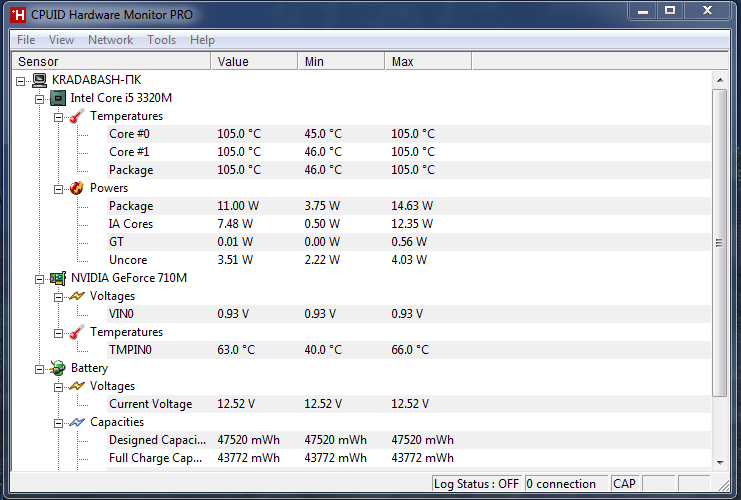Screen dimensions: 741x500
Task: Collapse the NVIDIA GeForce 710M node
Action: tap(40, 278)
